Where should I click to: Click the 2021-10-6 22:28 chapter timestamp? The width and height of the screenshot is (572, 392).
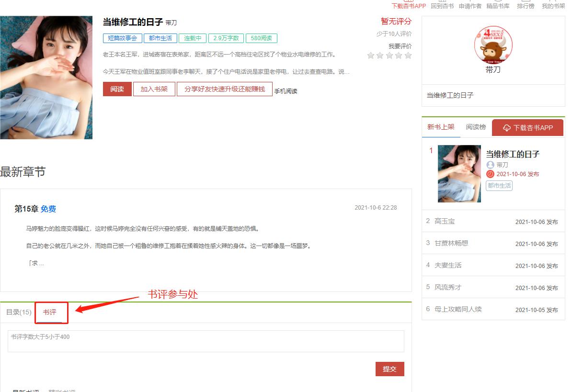click(x=376, y=208)
